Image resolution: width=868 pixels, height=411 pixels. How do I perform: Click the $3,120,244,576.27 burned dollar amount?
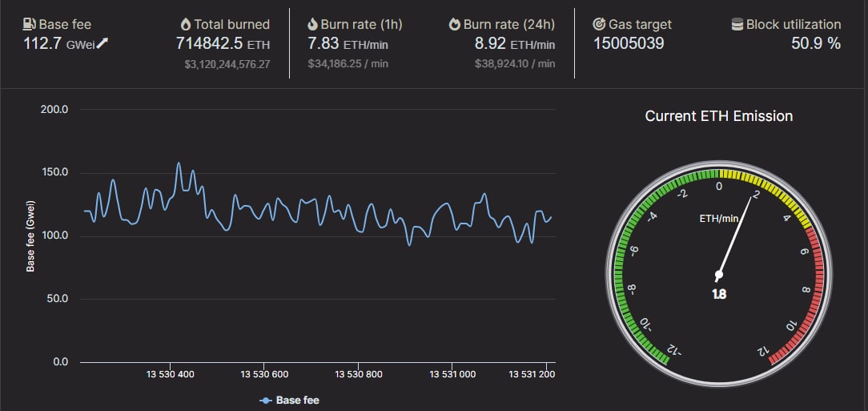[227, 64]
